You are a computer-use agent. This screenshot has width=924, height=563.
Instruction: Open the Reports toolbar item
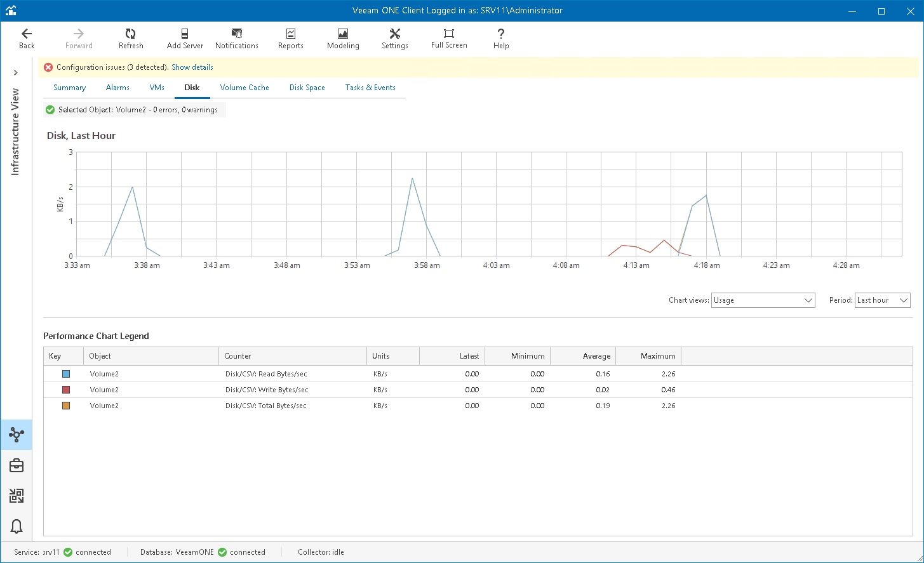click(291, 39)
